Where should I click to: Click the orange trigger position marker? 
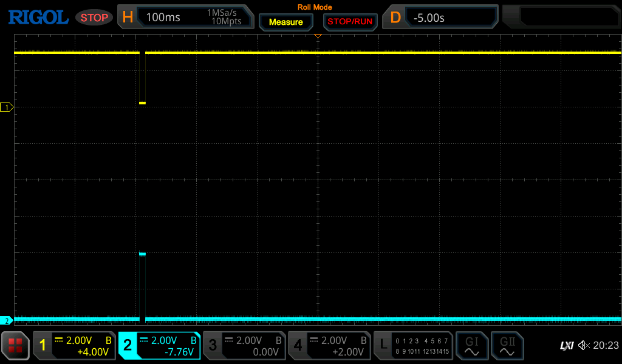[x=318, y=36]
